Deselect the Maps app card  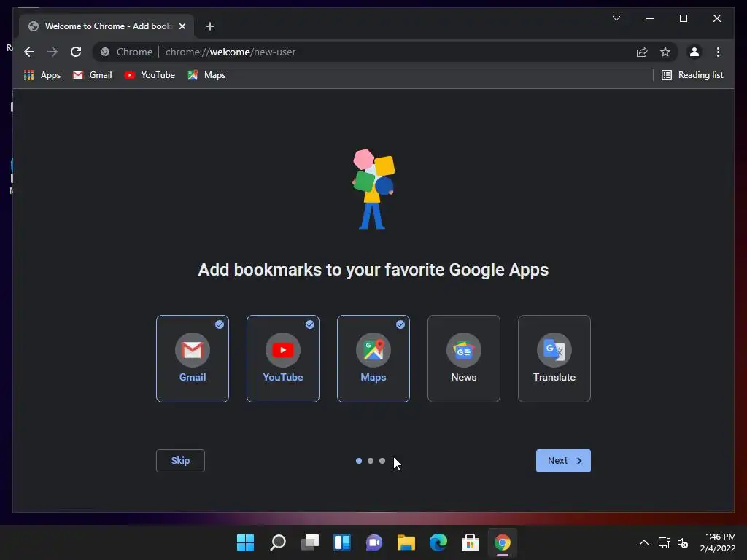point(373,359)
